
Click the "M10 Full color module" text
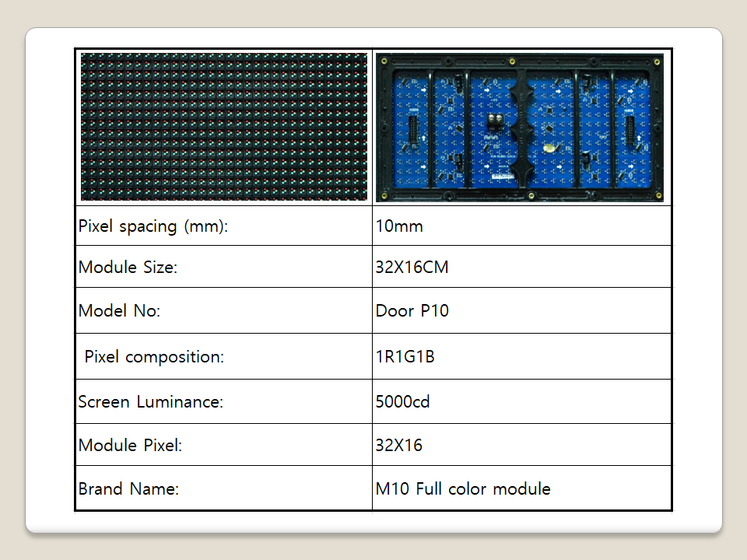(x=463, y=489)
